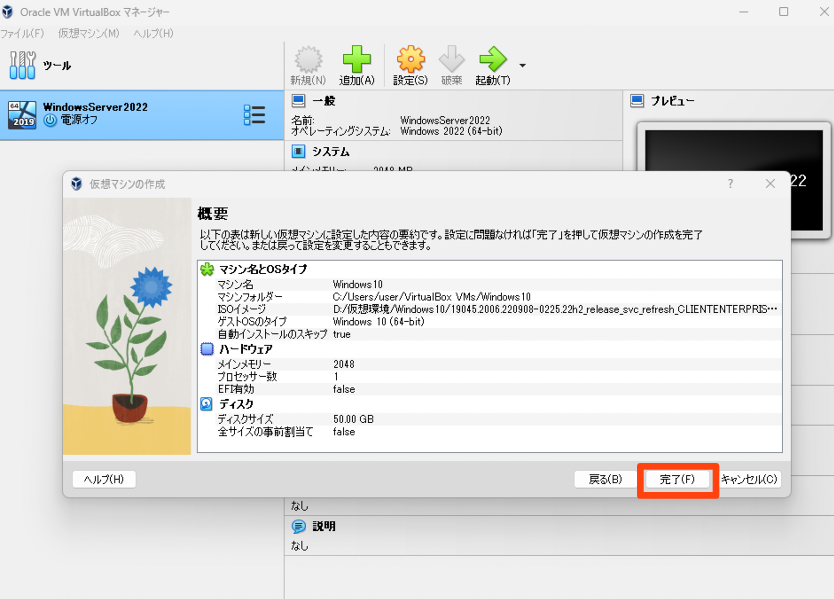The image size is (834, 599).
Task: Click the 概要 heading in dialog
Action: tap(213, 214)
